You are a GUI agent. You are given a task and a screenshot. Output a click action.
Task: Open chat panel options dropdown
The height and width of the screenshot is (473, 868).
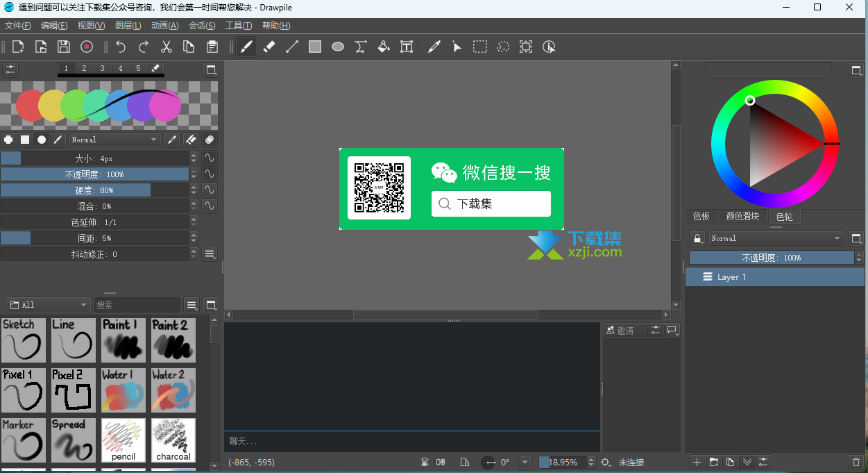(672, 331)
